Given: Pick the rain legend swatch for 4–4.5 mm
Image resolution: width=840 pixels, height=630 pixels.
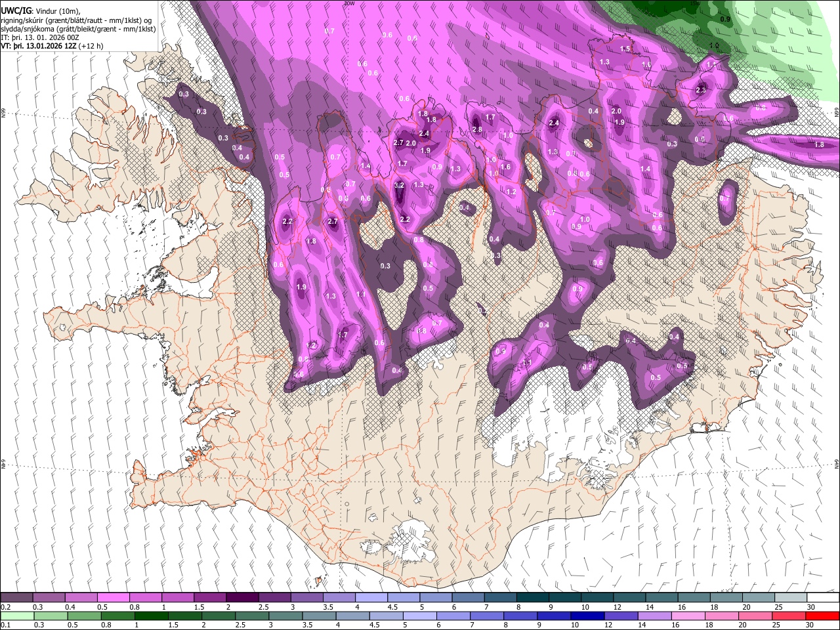Looking at the screenshot, I should [x=352, y=616].
